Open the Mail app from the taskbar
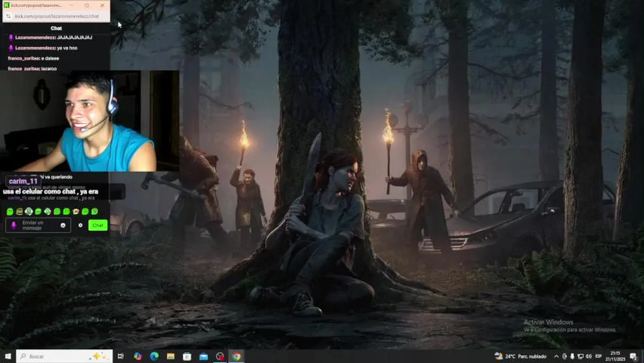This screenshot has height=363, width=644. click(x=204, y=356)
